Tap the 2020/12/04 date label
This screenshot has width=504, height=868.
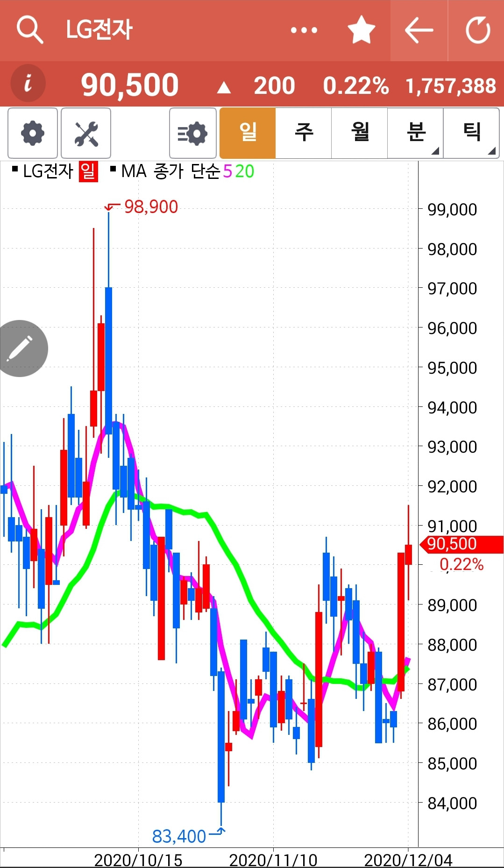[x=408, y=860]
